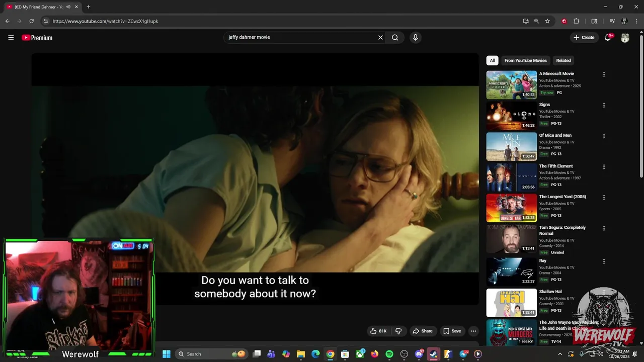Image resolution: width=644 pixels, height=362 pixels.
Task: Go to YouTube Premium home logo
Action: (x=37, y=38)
